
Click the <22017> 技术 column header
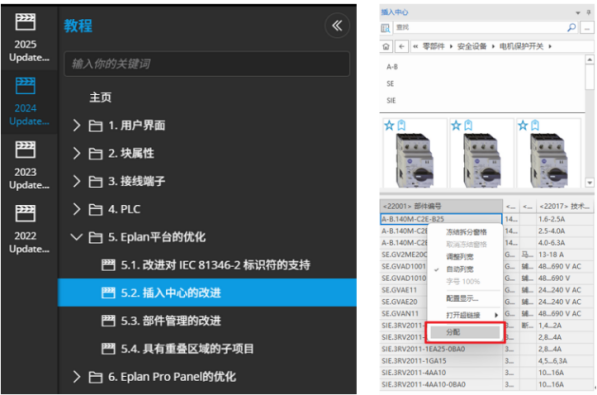tap(564, 206)
